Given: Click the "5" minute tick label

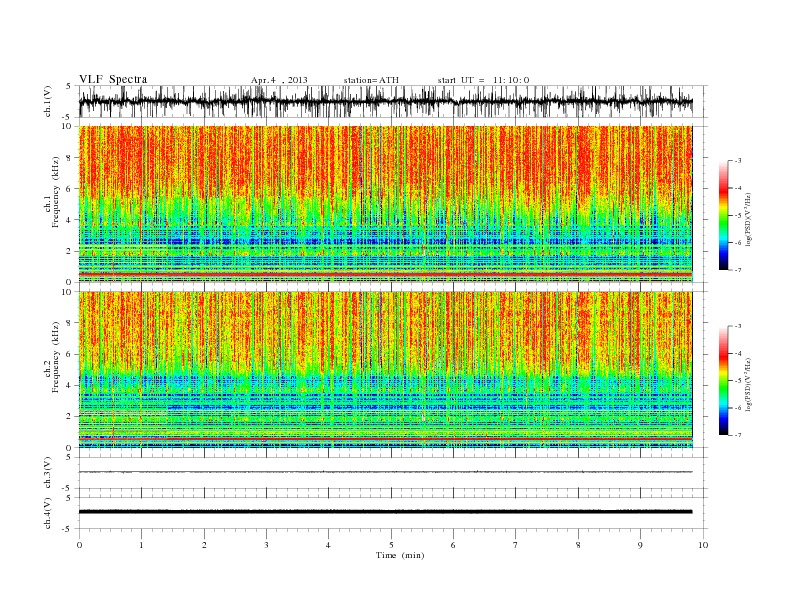Looking at the screenshot, I should (x=391, y=545).
